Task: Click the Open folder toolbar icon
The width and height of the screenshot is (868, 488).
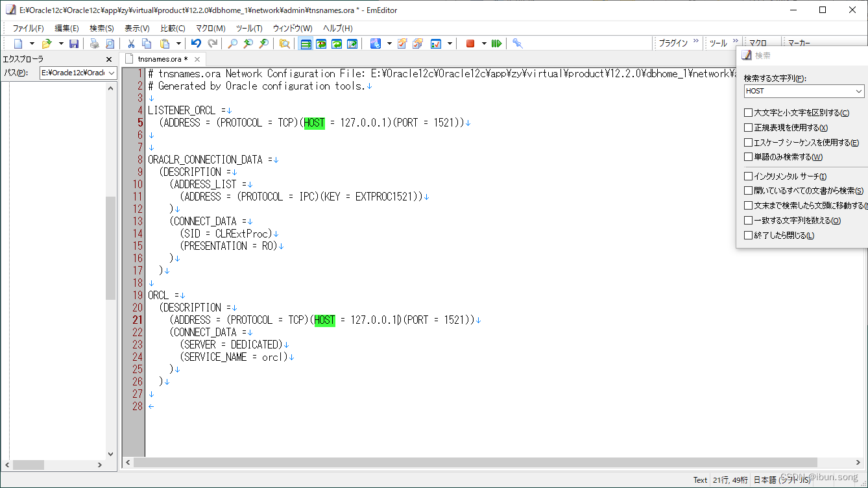Action: click(47, 43)
